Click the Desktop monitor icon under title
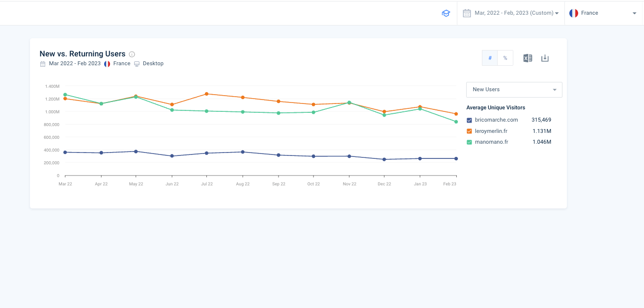Viewport: 644px width, 308px height. [137, 64]
